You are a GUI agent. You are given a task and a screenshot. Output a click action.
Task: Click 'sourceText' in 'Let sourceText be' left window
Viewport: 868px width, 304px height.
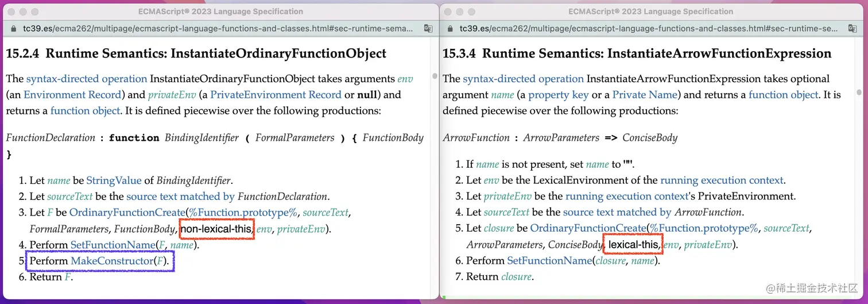[69, 197]
